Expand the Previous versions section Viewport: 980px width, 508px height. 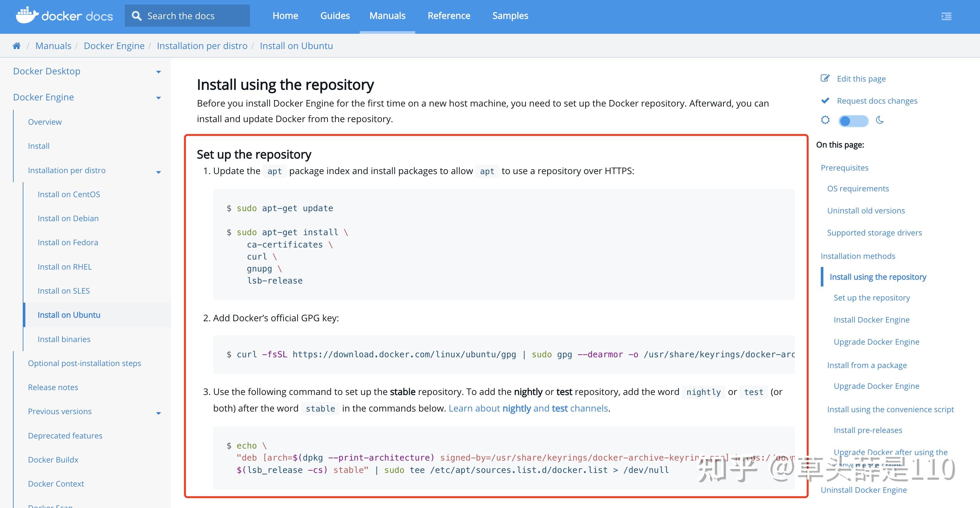[x=159, y=413]
